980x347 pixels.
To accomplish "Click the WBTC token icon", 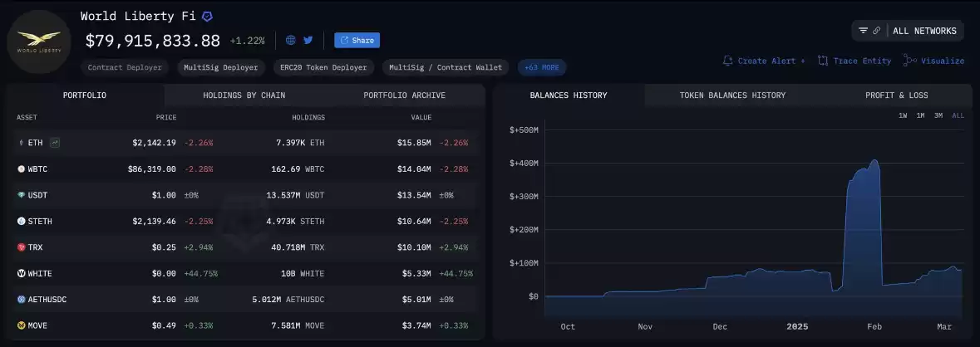I will tap(22, 169).
